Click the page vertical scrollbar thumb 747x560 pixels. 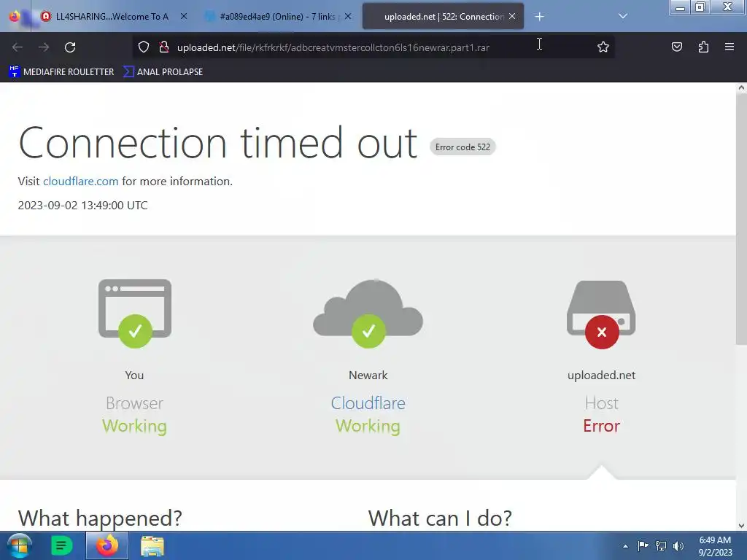(741, 218)
